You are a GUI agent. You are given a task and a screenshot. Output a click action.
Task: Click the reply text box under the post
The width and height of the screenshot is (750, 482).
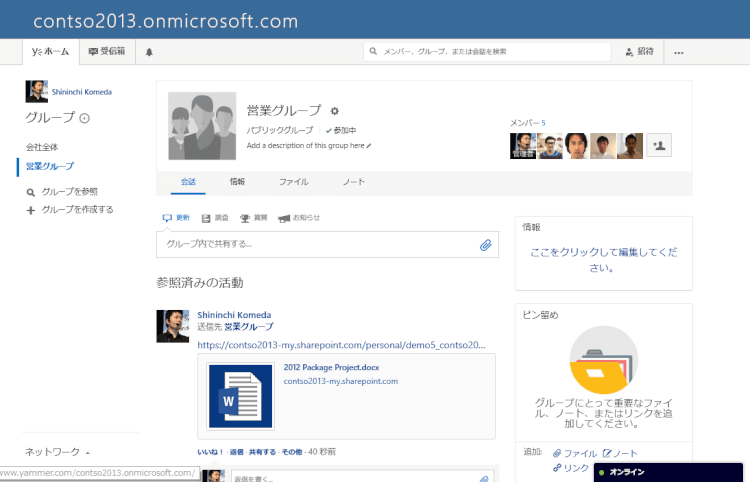coord(362,477)
